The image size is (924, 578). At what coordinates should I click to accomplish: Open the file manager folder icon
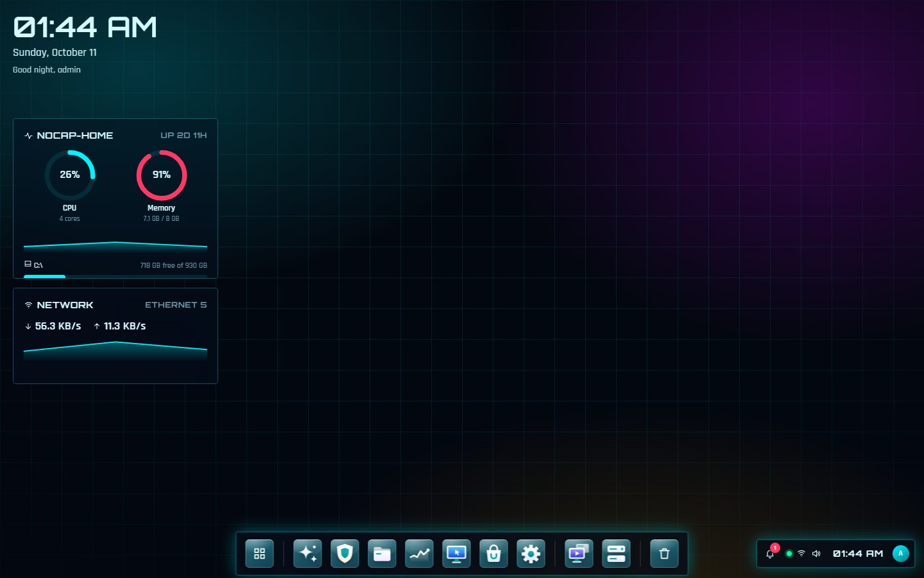[x=382, y=554]
